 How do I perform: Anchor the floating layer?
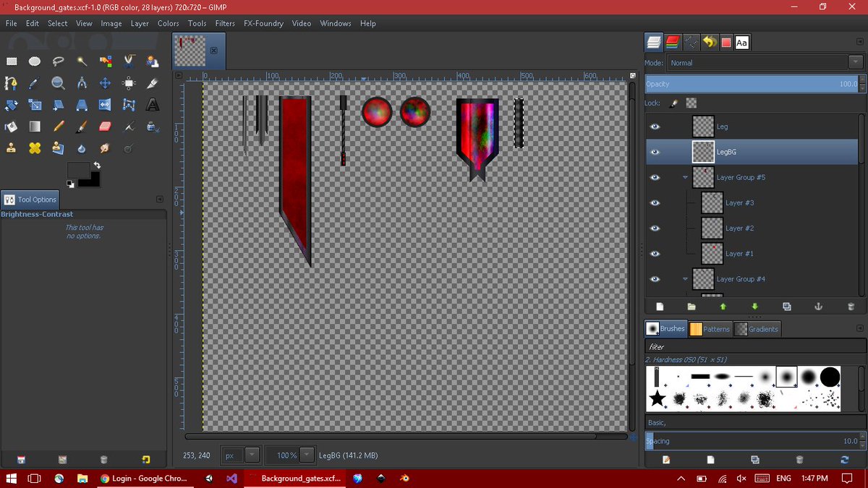coord(819,307)
